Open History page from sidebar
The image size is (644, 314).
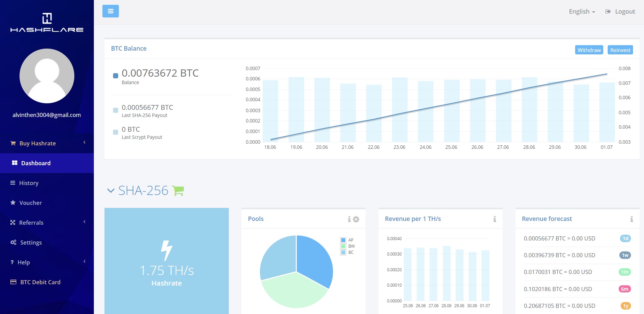(47, 183)
